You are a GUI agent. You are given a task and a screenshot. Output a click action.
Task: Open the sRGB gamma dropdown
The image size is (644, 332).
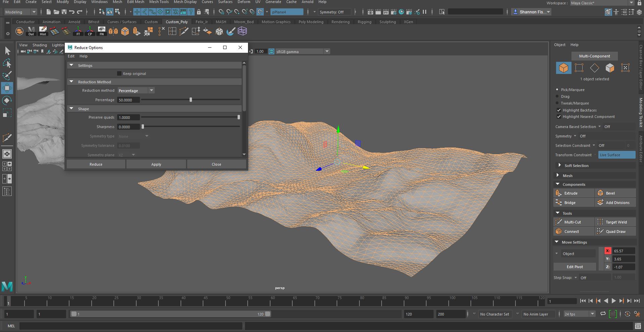(327, 51)
